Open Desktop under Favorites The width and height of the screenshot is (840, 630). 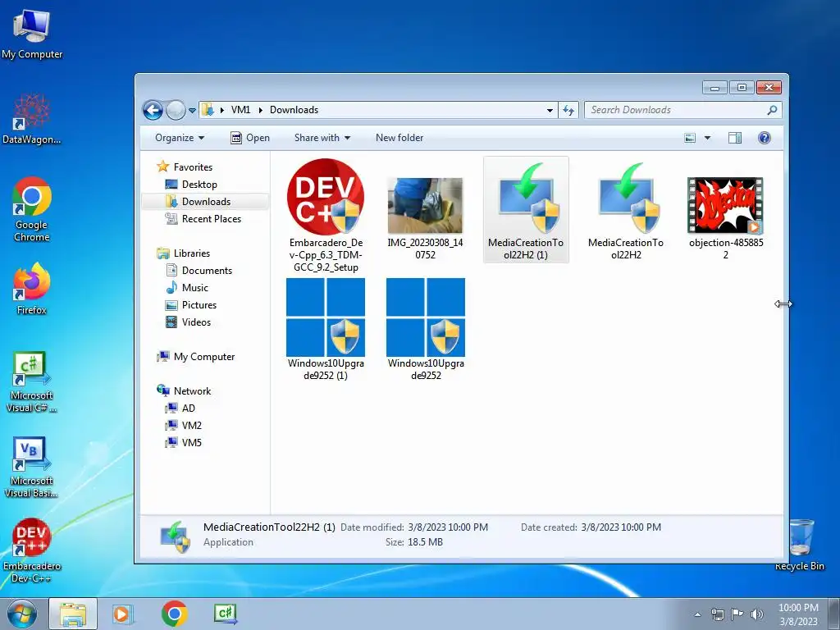click(x=191, y=185)
